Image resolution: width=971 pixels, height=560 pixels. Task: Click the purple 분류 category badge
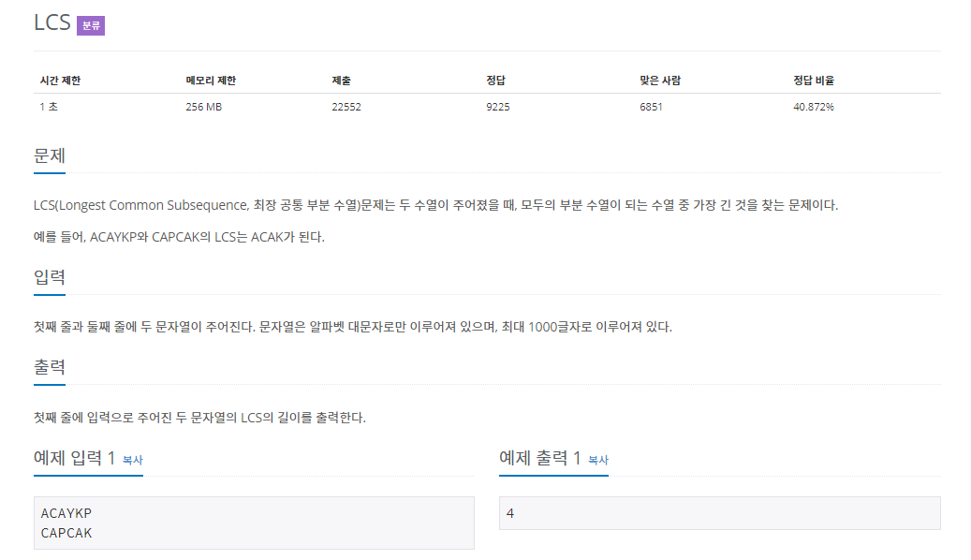91,25
